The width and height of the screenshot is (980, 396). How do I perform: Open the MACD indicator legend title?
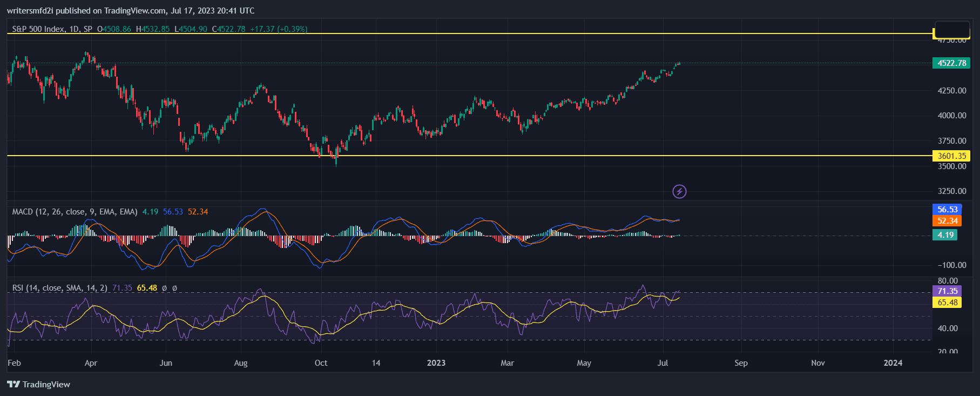pyautogui.click(x=75, y=212)
